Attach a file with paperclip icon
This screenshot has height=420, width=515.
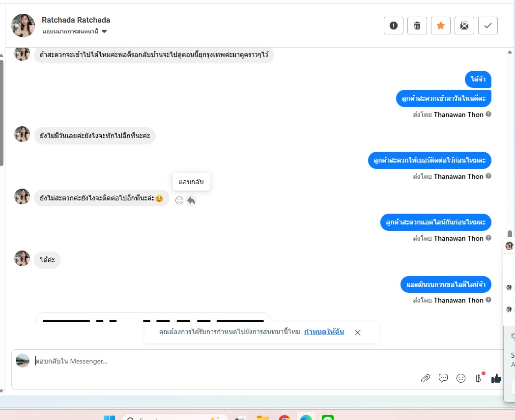point(426,378)
